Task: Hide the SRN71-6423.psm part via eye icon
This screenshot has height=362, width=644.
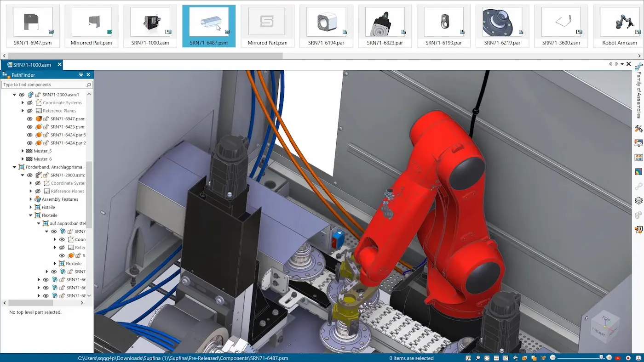Action: pos(30,127)
